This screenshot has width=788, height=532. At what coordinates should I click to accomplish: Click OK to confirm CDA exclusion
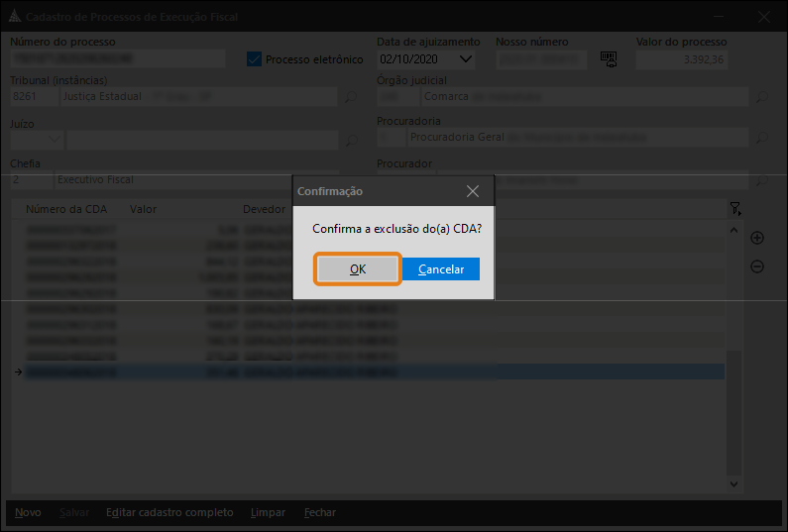coord(358,269)
